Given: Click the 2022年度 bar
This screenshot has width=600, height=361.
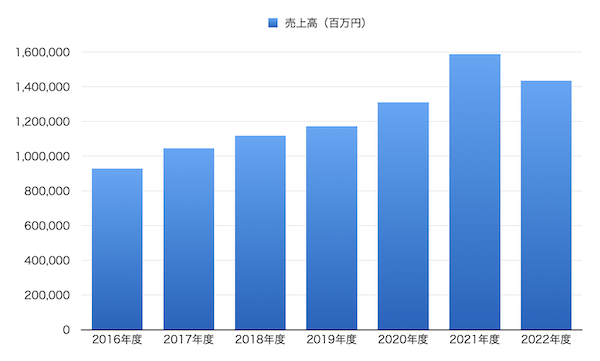Looking at the screenshot, I should coord(546,205).
